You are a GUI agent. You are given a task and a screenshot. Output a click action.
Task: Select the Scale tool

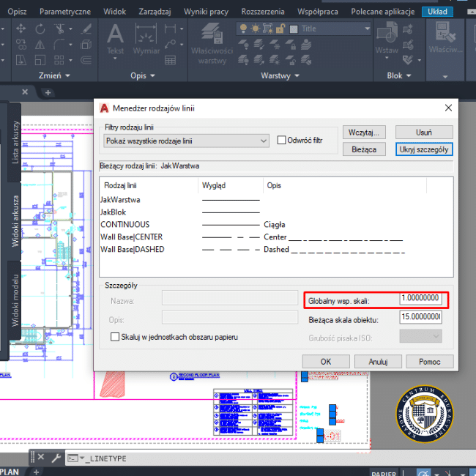pyautogui.click(x=40, y=60)
